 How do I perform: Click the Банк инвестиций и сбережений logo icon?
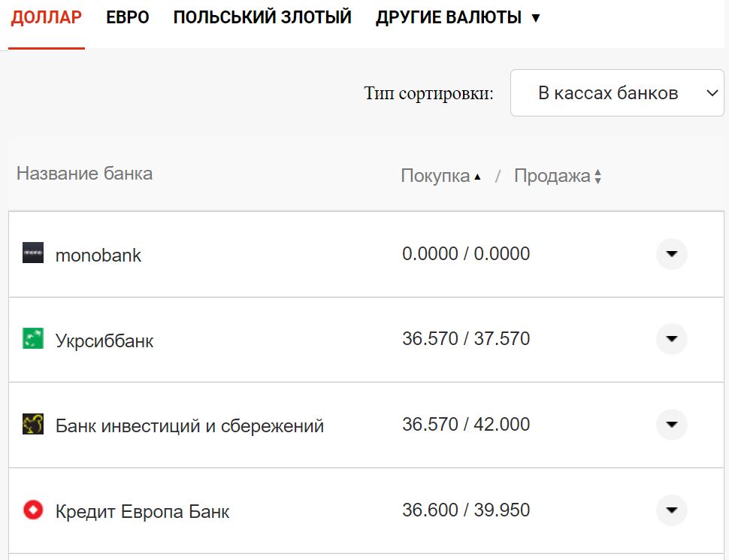coord(33,424)
